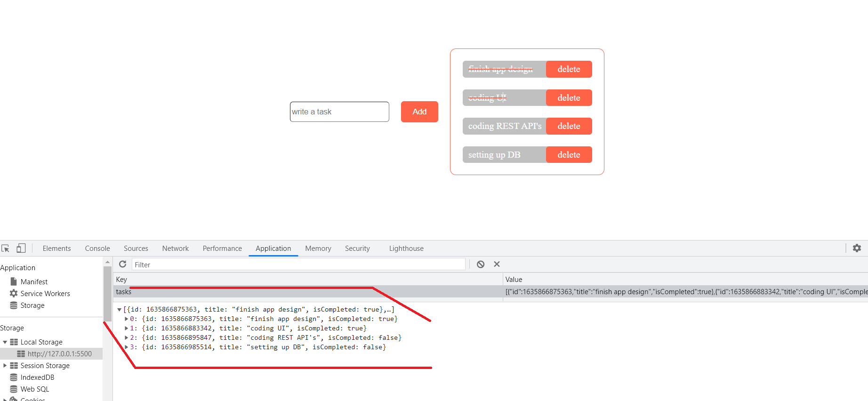Open the Sources tab
Viewport: 868px width, 401px height.
[136, 248]
